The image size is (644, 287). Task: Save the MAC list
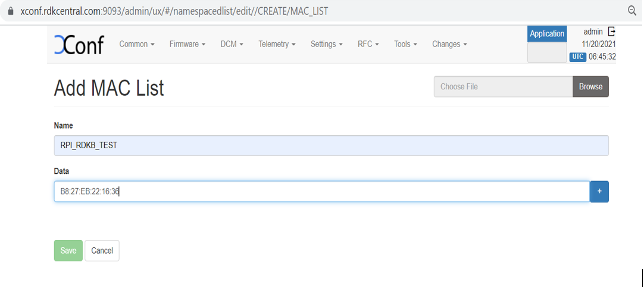pos(68,251)
